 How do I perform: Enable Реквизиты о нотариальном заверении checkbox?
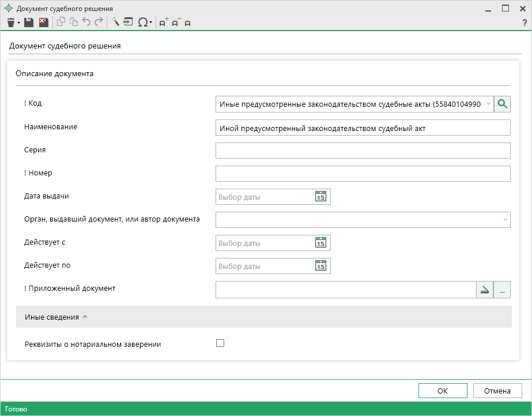220,343
